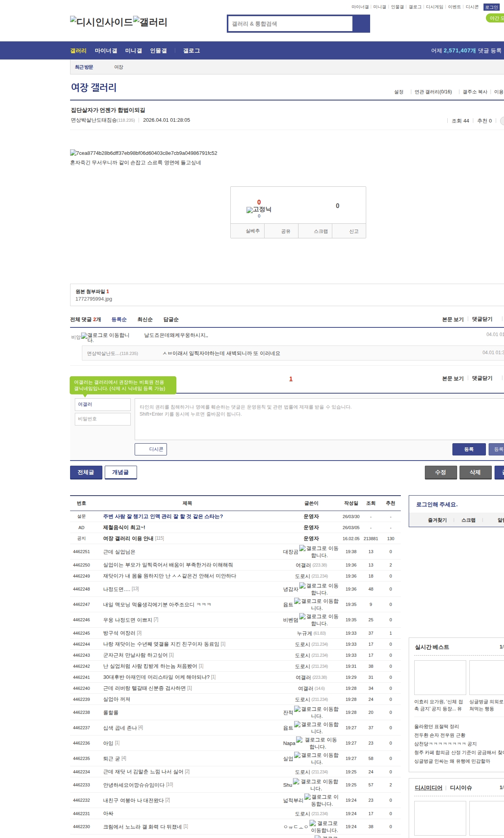Click the DCInside logo image

coord(101,22)
